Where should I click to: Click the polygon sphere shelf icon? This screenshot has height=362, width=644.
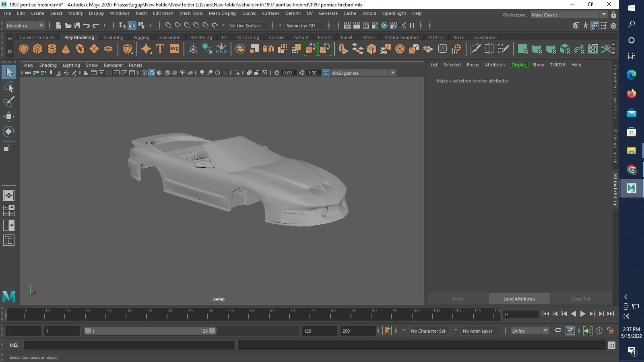(24, 49)
